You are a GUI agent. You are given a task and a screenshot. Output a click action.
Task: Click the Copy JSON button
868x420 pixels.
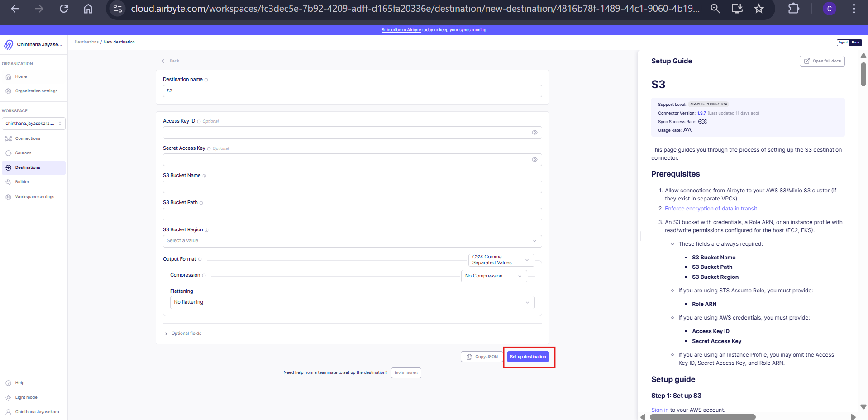(482, 357)
